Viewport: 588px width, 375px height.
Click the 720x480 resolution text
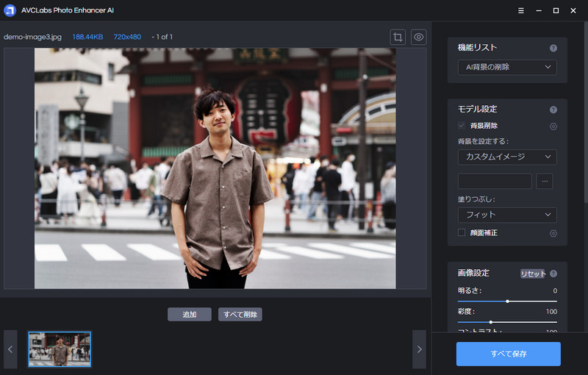coord(127,37)
